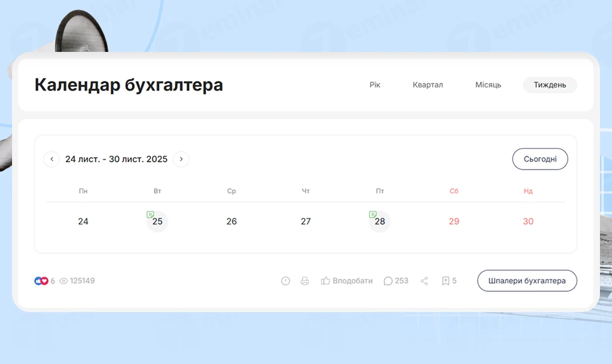Click the print icon
The height and width of the screenshot is (364, 612).
305,281
